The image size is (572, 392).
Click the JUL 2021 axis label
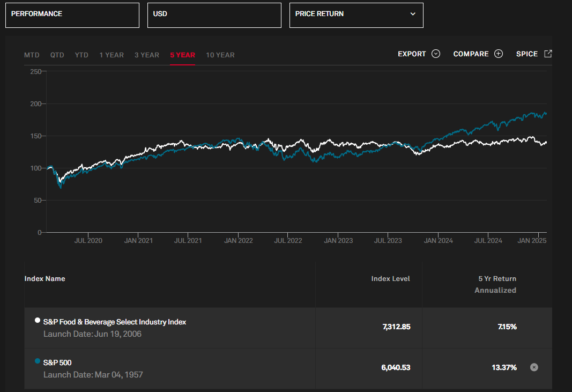tap(188, 241)
